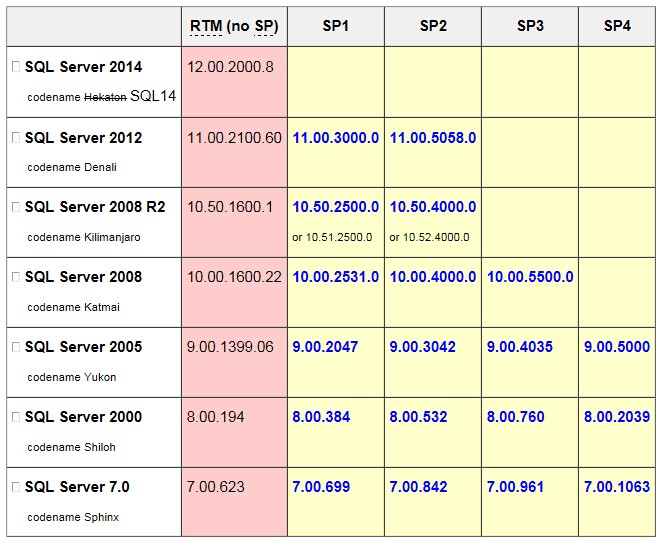Open the 11.00.5058.0 SP2 link
This screenshot has height=541, width=660.
(433, 138)
